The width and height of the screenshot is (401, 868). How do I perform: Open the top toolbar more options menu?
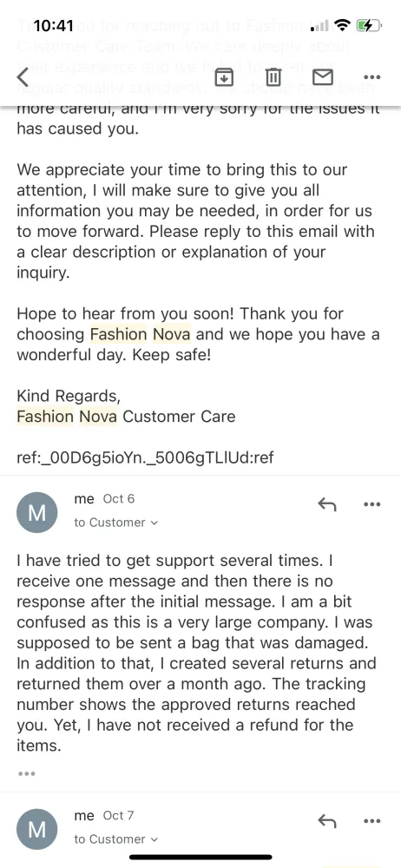[371, 77]
